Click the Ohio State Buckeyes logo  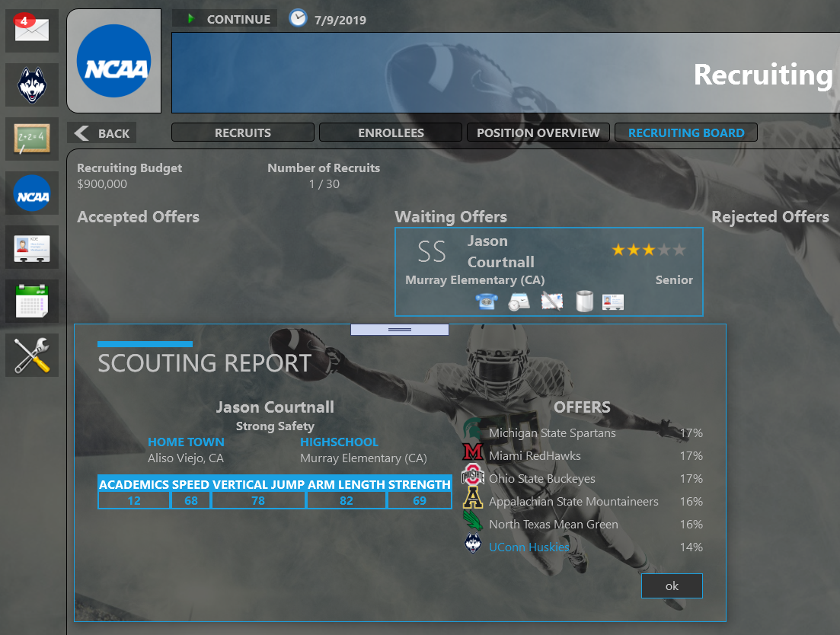click(472, 475)
